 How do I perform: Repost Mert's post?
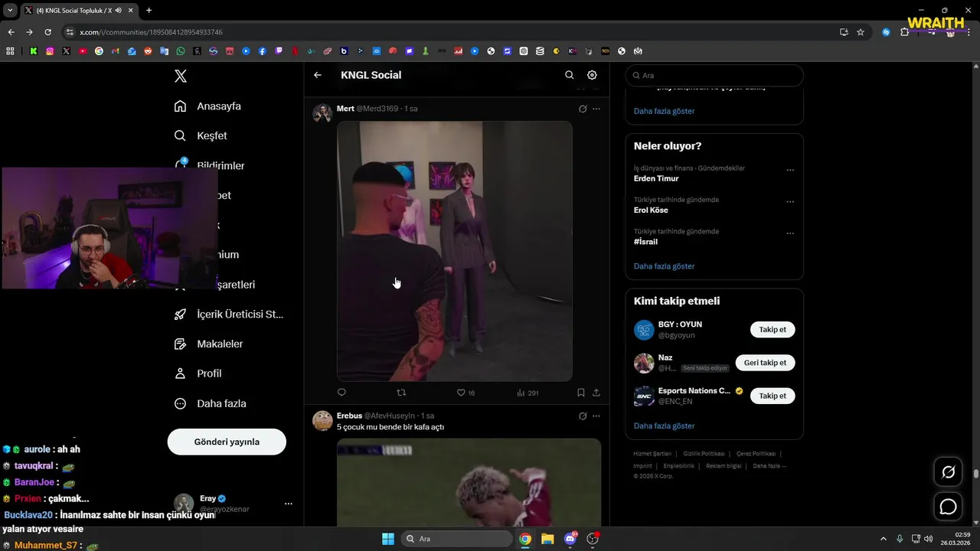pos(401,393)
